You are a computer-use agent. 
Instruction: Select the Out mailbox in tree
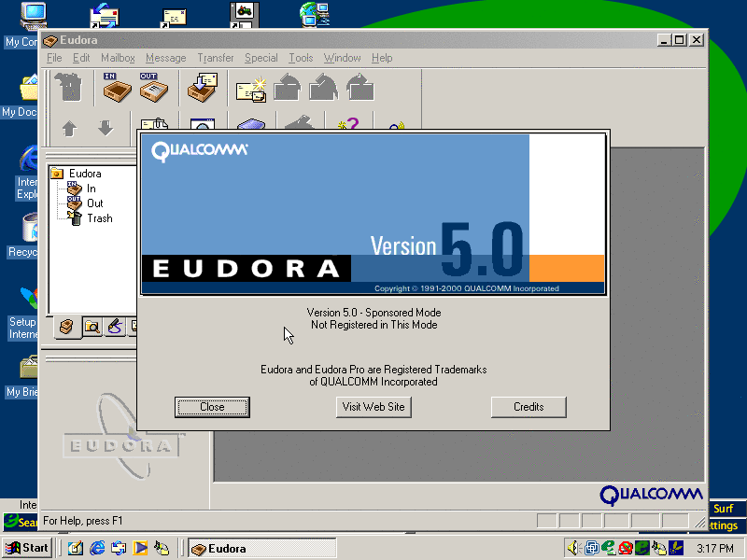pyautogui.click(x=94, y=203)
